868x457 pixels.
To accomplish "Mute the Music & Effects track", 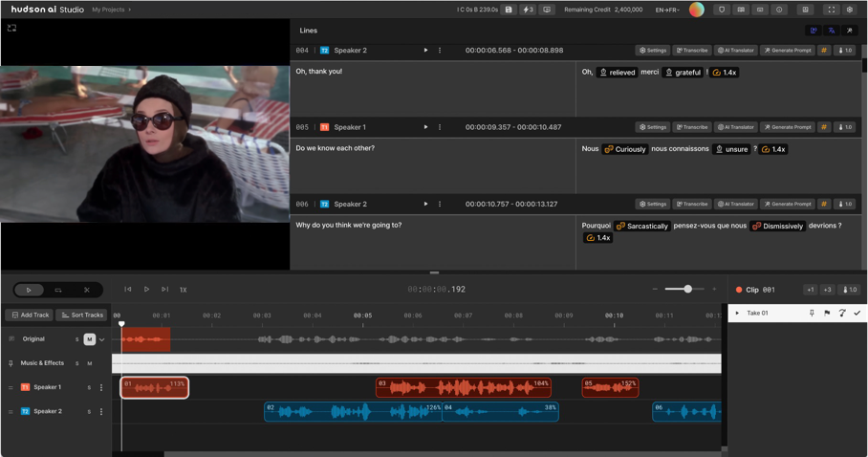I will 90,363.
